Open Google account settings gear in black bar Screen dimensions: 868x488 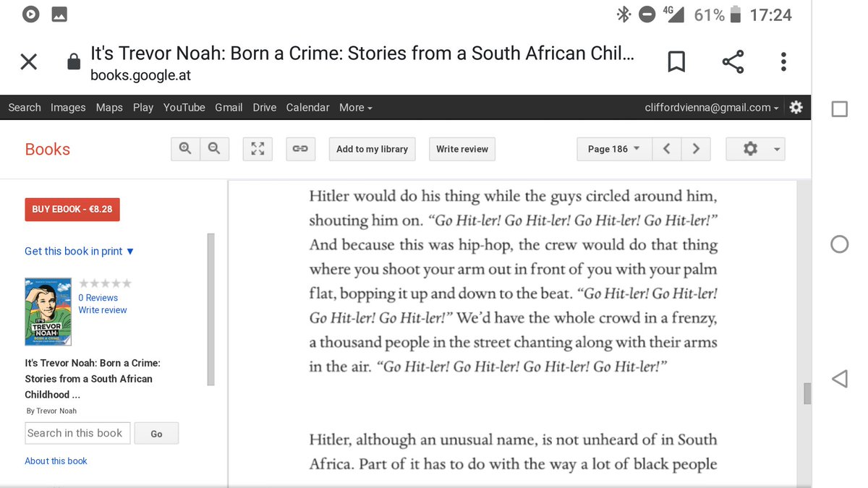click(x=796, y=107)
